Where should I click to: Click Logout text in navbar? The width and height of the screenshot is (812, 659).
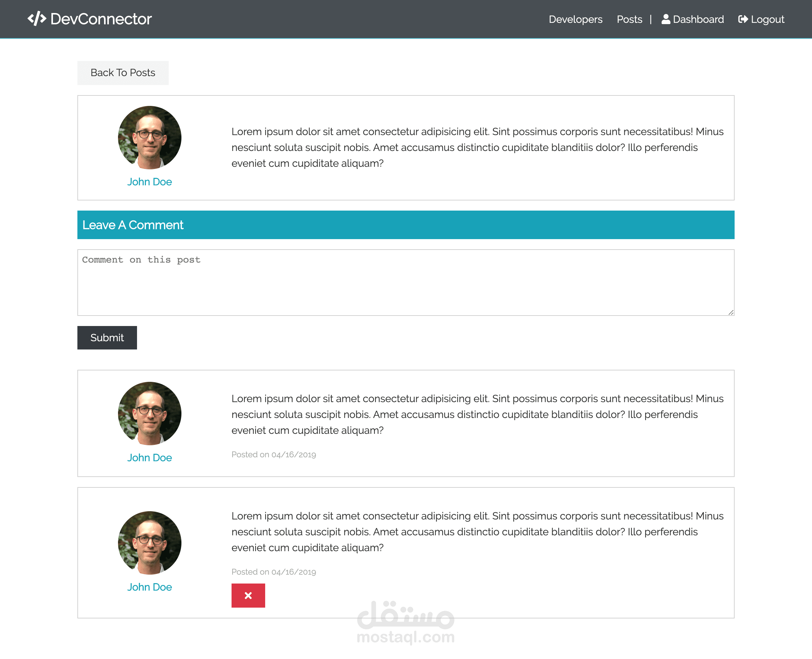point(767,19)
